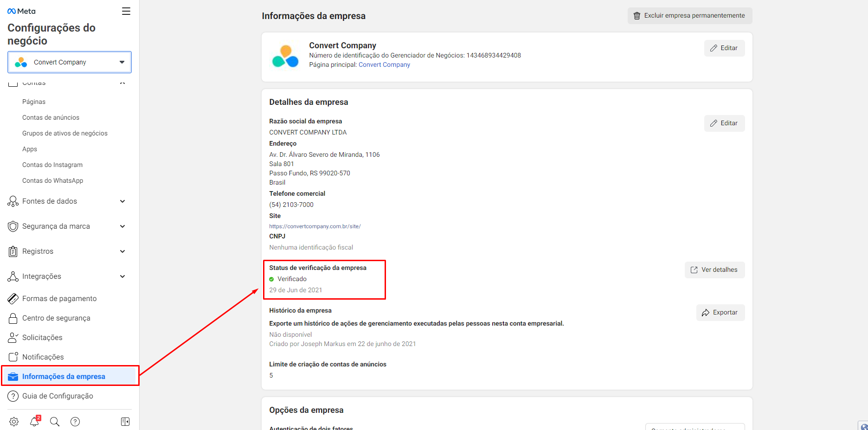
Task: Collapse the sidebar with the hamburger menu icon
Action: (126, 11)
